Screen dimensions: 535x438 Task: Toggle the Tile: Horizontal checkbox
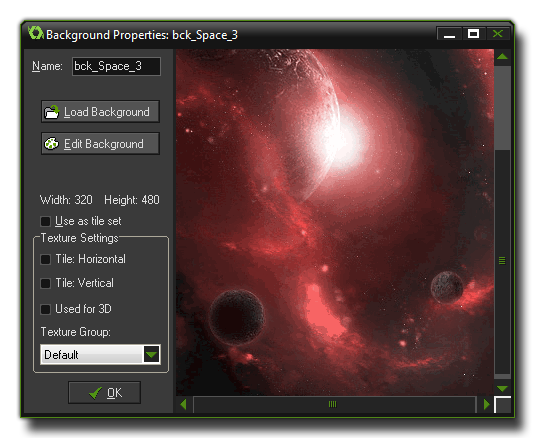coord(45,259)
